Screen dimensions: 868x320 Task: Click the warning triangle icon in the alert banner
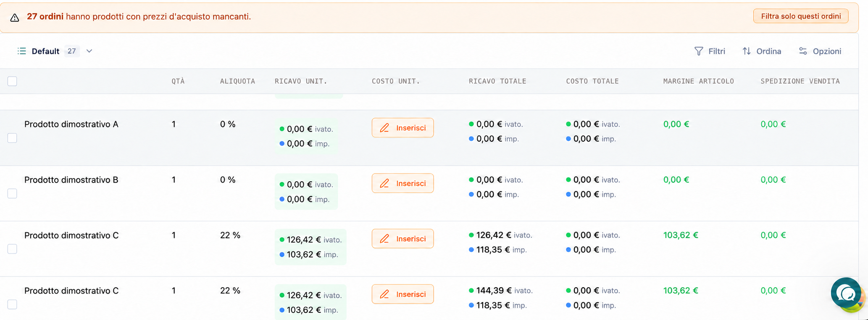click(15, 17)
